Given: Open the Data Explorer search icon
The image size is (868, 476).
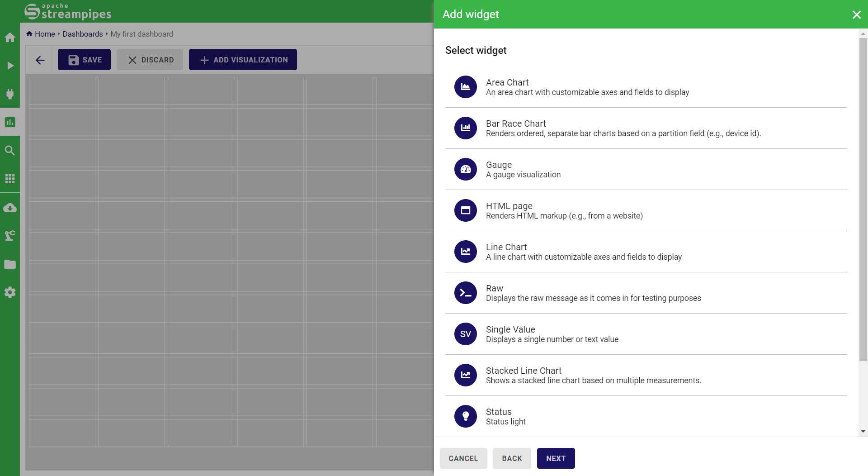Looking at the screenshot, I should tap(10, 150).
